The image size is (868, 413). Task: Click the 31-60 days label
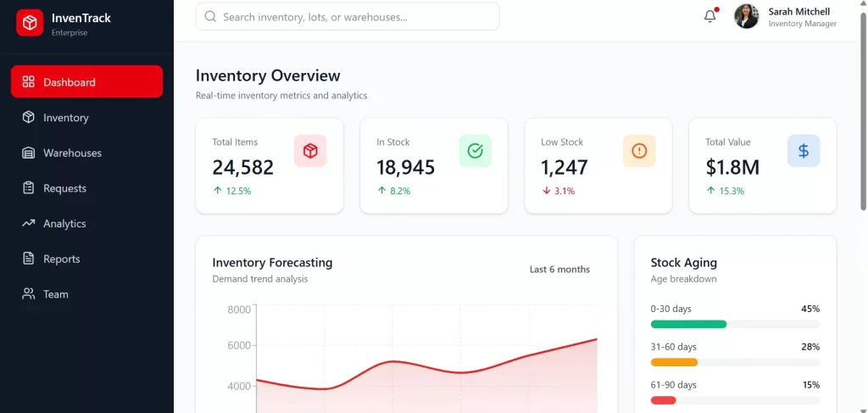pyautogui.click(x=674, y=347)
